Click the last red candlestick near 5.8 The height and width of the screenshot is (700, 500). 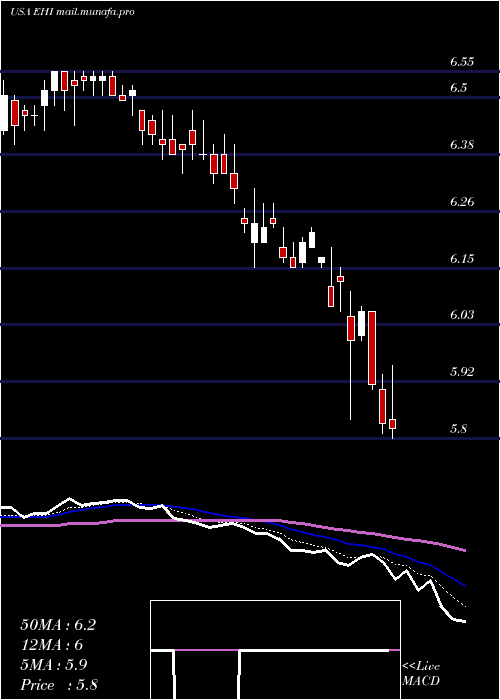[x=393, y=424]
